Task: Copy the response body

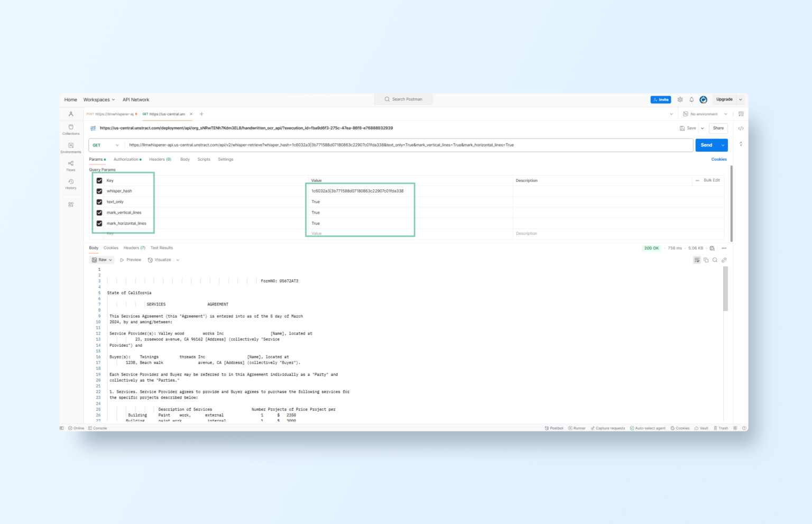Action: tap(706, 260)
